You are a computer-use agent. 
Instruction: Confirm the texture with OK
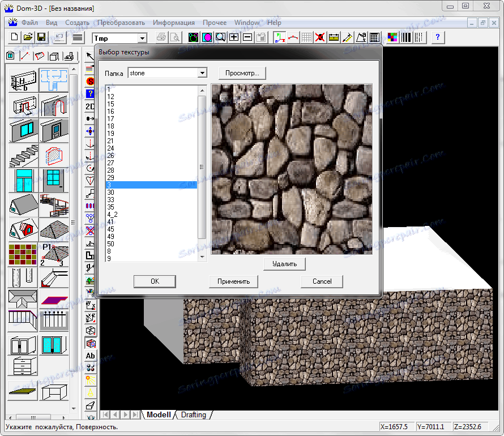155,281
